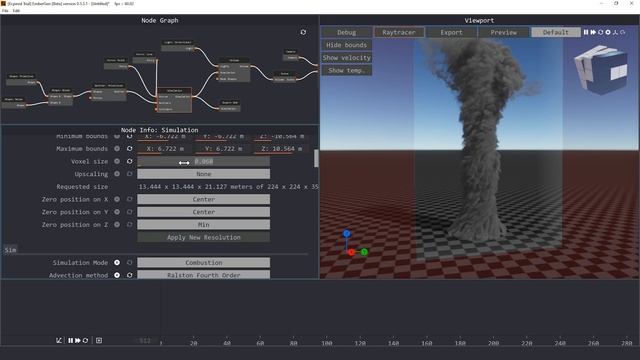Pause the simulation from Viewport toolbar
Image resolution: width=640 pixels, height=360 pixels.
[x=586, y=32]
